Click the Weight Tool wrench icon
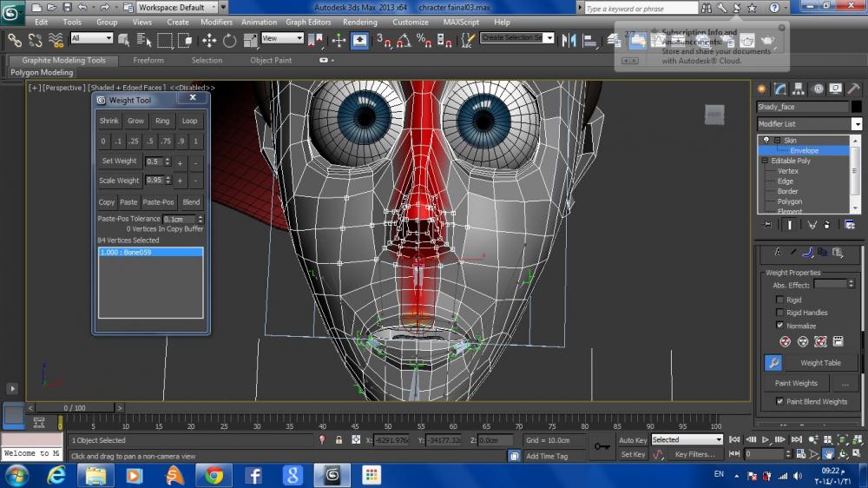Image resolution: width=868 pixels, height=488 pixels. pyautogui.click(x=773, y=363)
